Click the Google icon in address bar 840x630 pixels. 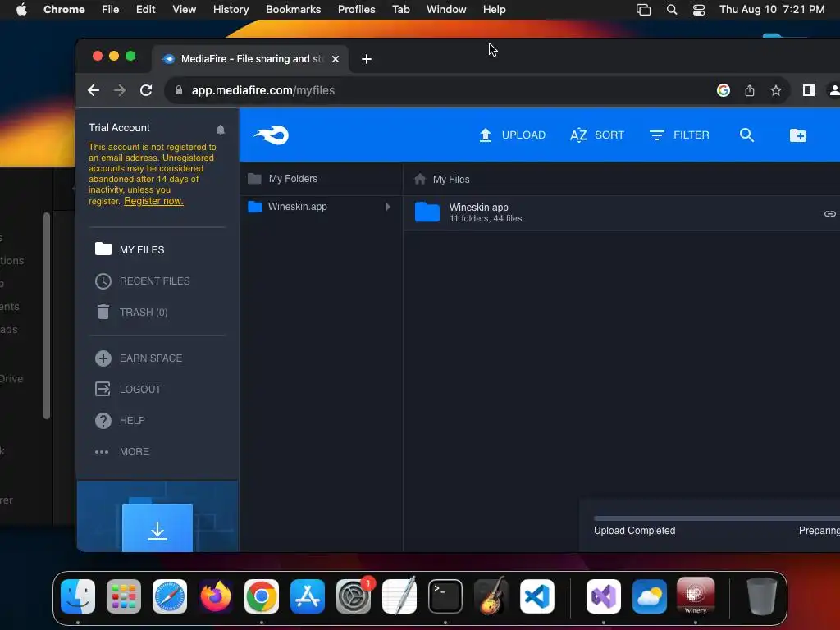724,90
